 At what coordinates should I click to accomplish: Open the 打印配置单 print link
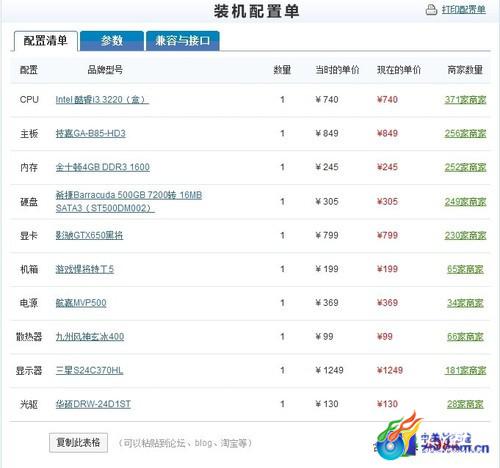(464, 10)
